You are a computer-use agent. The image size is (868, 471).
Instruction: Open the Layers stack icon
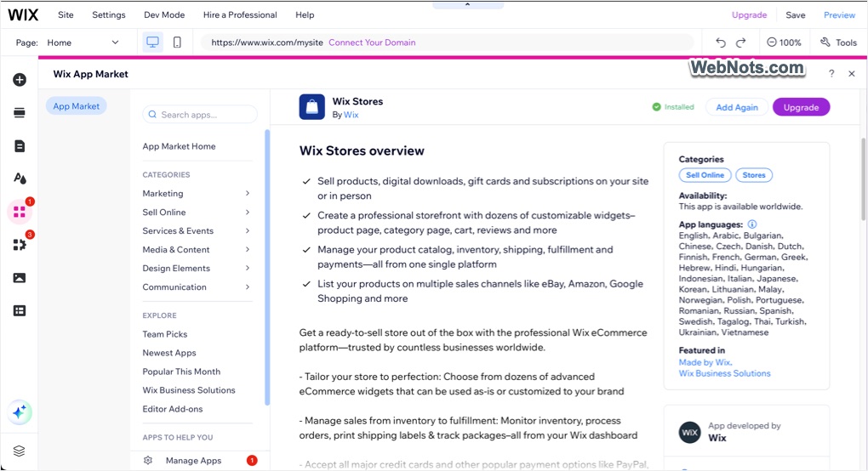(20, 451)
